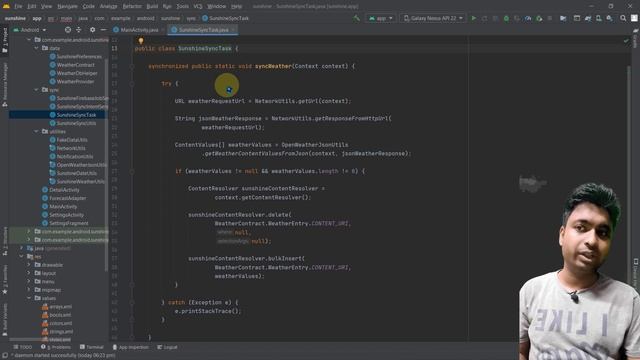Open the VCS menu
640x360 pixels.
coord(198,6)
